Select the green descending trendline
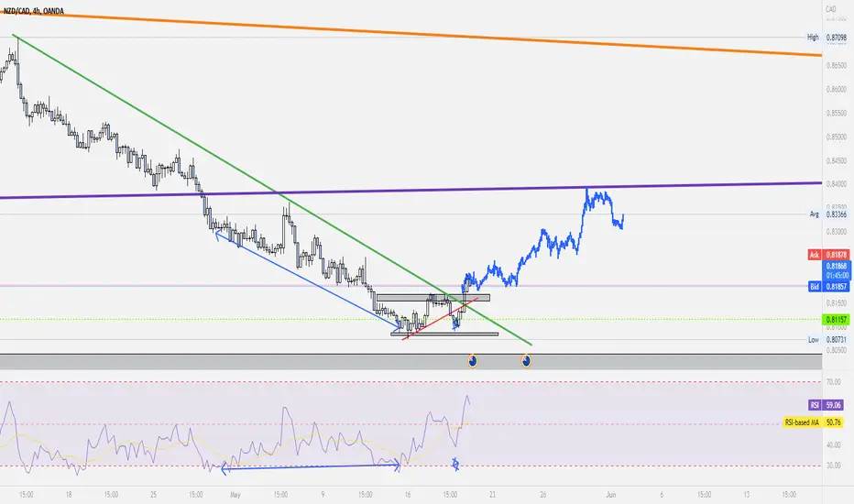This screenshot has height=504, width=854. point(272,189)
